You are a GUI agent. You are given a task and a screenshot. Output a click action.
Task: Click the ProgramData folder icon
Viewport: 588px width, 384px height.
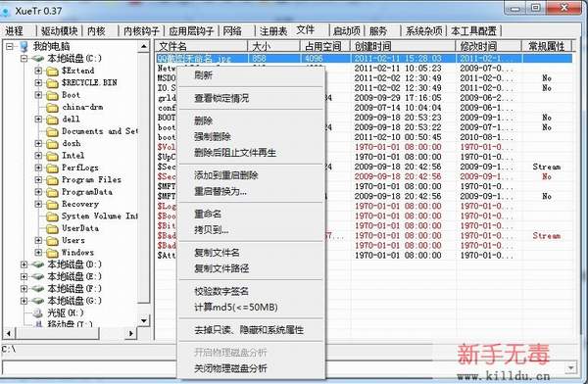[x=52, y=192]
